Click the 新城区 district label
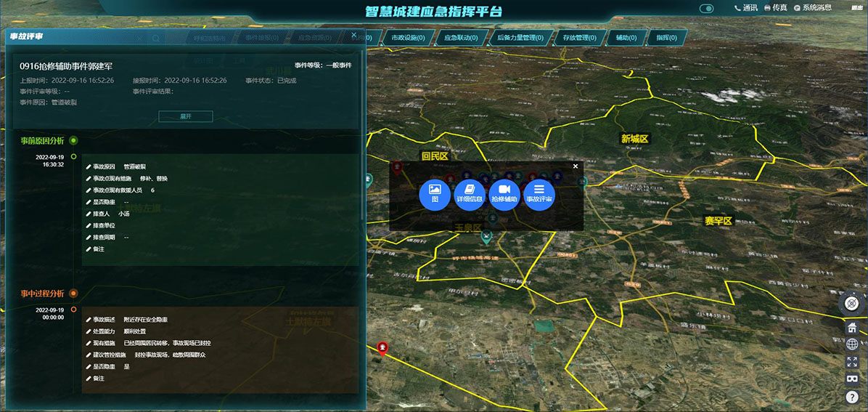This screenshot has width=868, height=412. pyautogui.click(x=634, y=140)
